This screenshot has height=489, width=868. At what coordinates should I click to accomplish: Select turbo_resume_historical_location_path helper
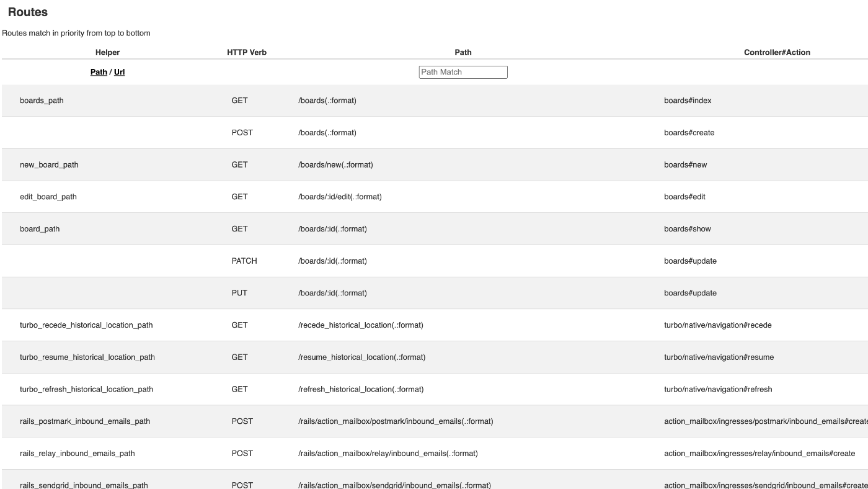pyautogui.click(x=87, y=357)
